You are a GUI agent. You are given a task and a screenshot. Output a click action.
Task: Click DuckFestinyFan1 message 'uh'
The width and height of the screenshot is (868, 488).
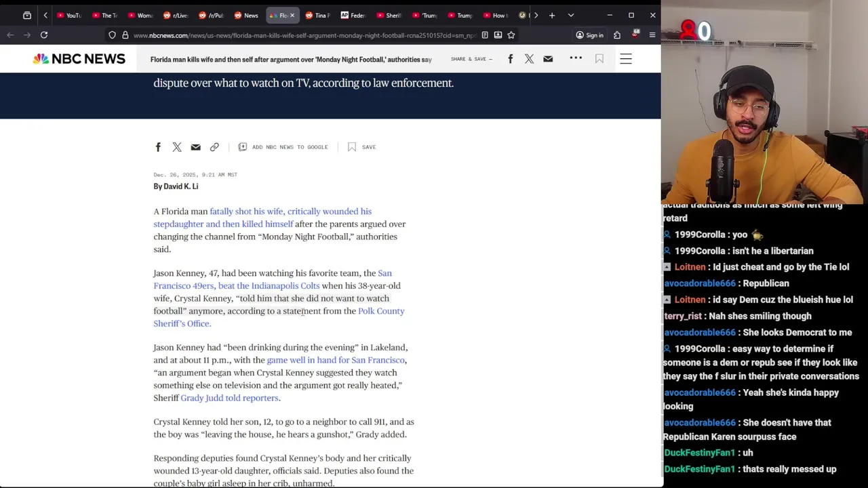747,453
